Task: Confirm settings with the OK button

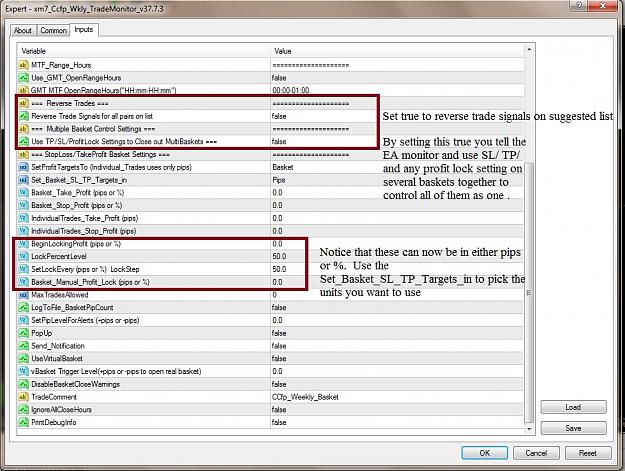Action: [x=484, y=453]
